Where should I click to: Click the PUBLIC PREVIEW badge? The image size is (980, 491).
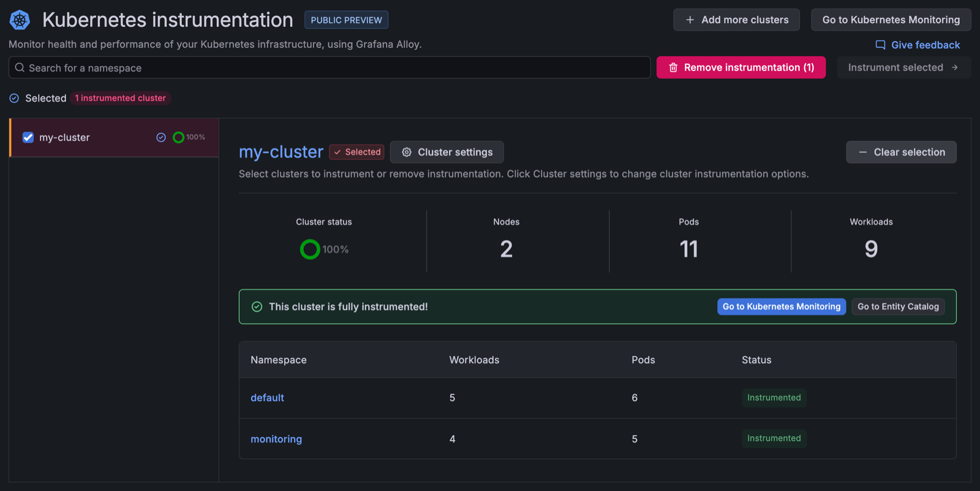(346, 20)
